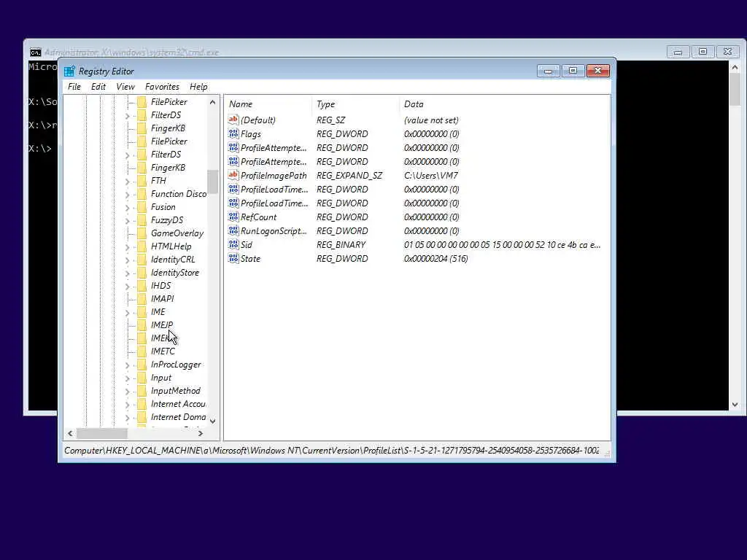Image resolution: width=747 pixels, height=560 pixels.
Task: Minimize the Registry Editor window
Action: tap(548, 71)
